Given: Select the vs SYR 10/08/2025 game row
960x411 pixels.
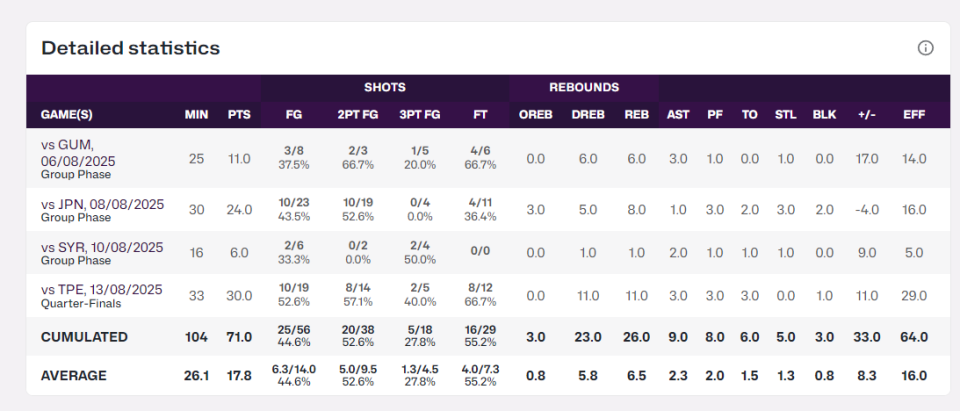Looking at the screenshot, I should click(102, 252).
